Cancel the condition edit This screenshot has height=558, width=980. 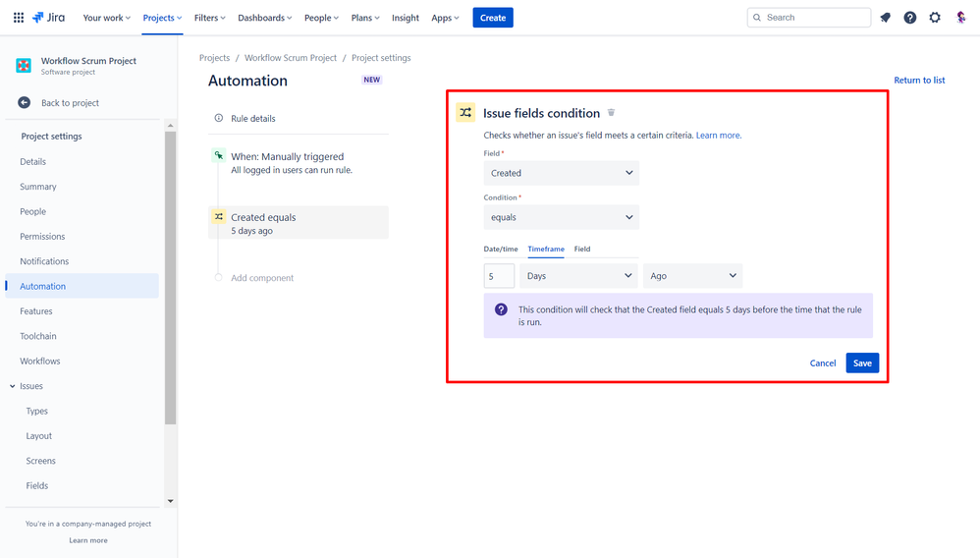pos(823,363)
